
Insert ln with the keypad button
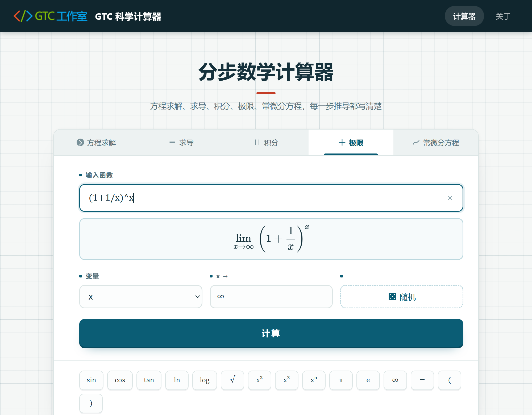[x=177, y=380]
